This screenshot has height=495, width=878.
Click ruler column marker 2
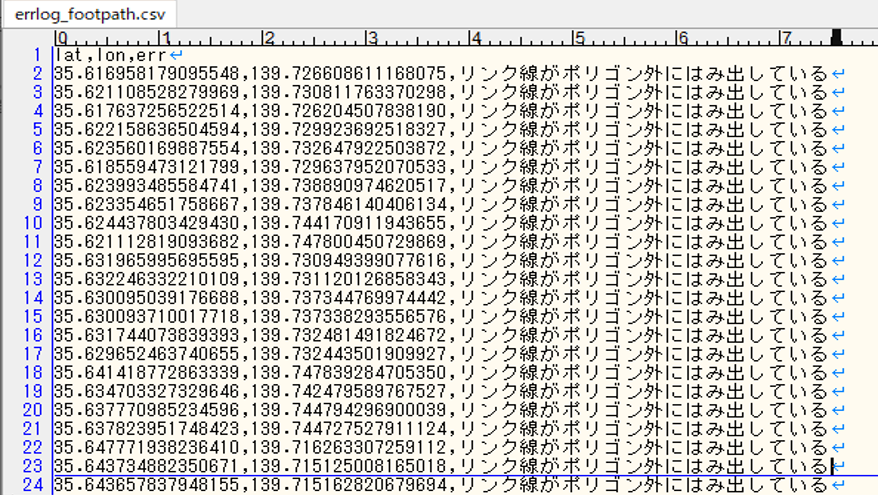269,38
